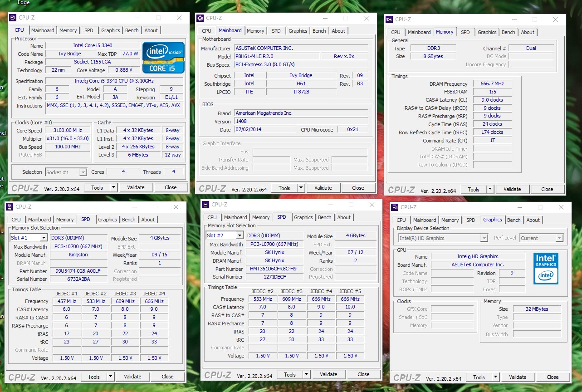The image size is (582, 392).
Task: Select the Mainboard tab in the Slot #2 SPD window
Action: coord(235,217)
